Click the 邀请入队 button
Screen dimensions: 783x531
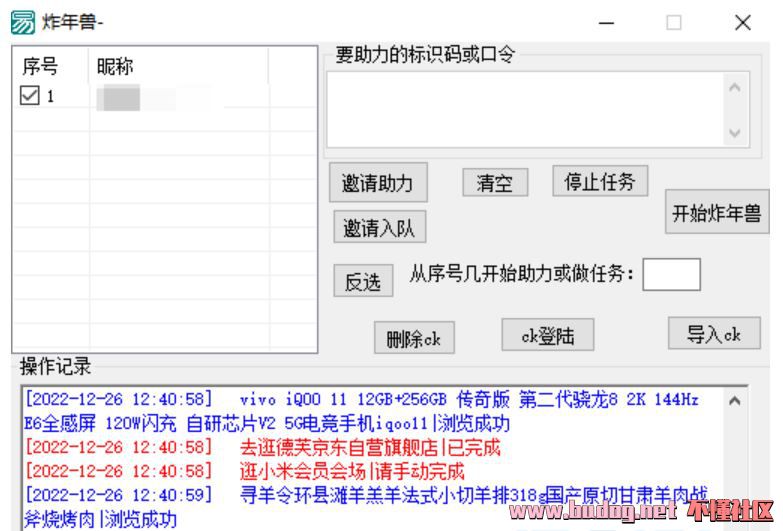378,228
